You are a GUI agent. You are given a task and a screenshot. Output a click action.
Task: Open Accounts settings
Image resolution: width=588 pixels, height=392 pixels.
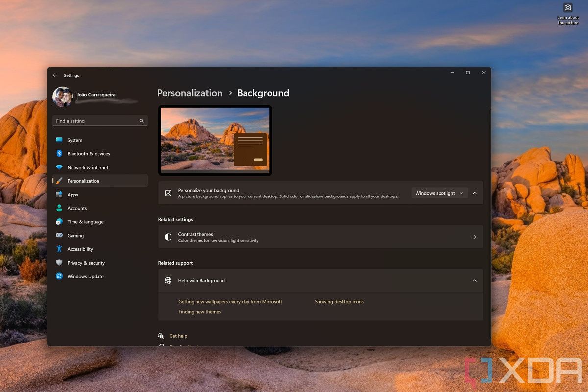click(77, 208)
